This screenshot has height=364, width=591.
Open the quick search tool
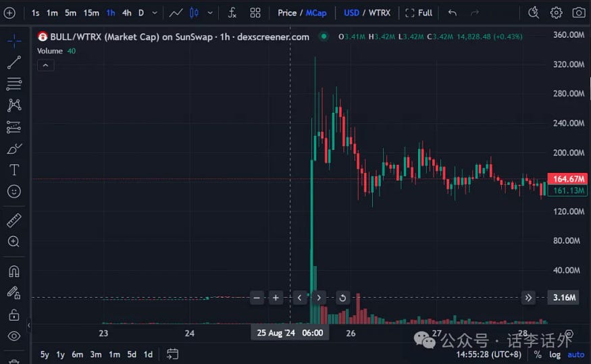coord(534,13)
